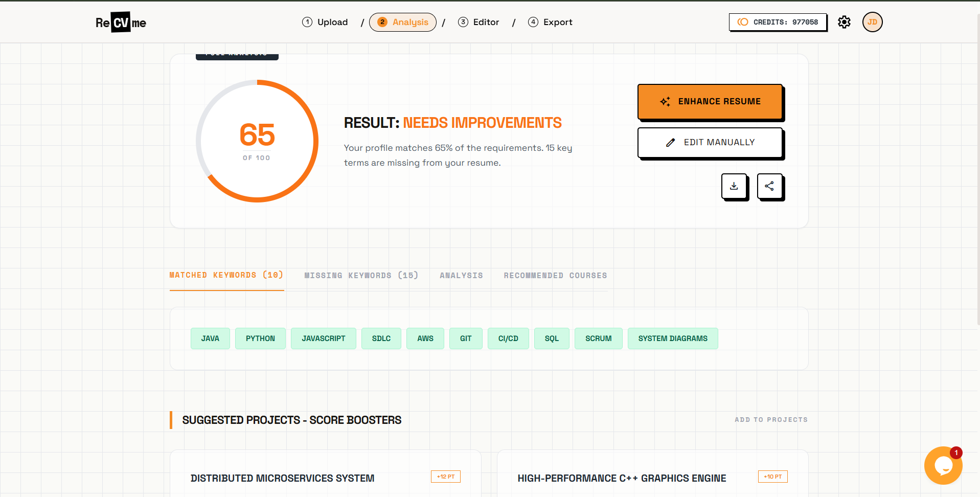This screenshot has height=497, width=980.
Task: Click the sparkle icon on Enhance Resume
Action: (665, 102)
